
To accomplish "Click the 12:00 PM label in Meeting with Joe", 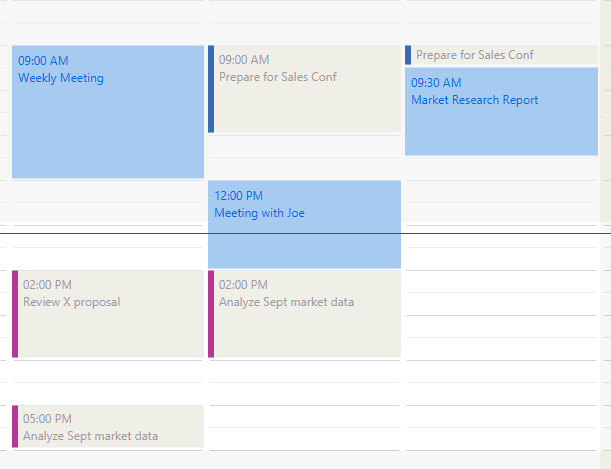I will 239,196.
